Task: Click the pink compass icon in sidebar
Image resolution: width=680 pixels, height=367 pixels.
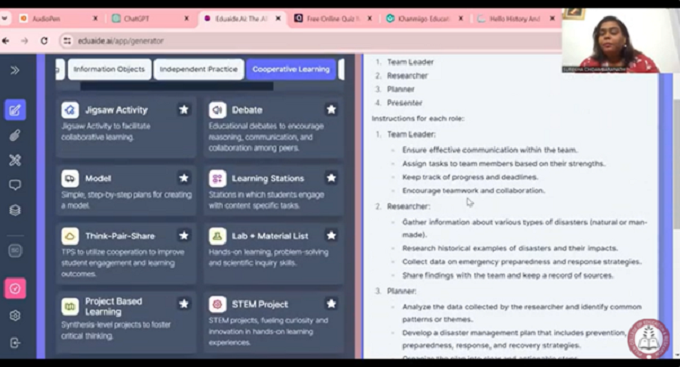Action: (15, 288)
